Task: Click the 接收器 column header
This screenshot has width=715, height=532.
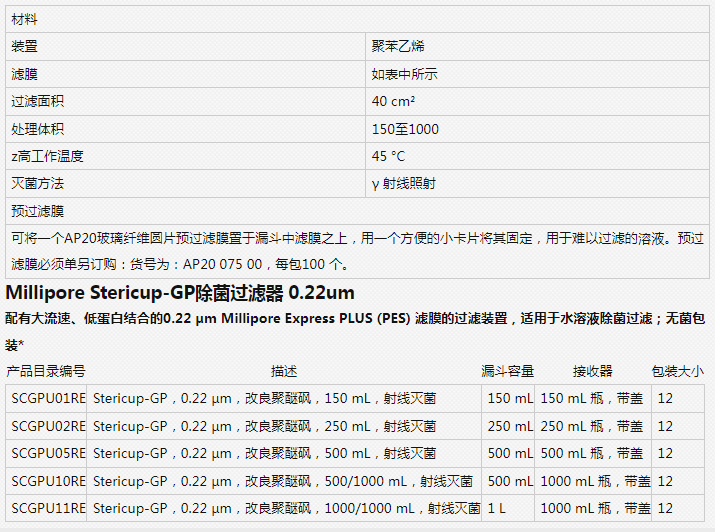Action: click(592, 371)
